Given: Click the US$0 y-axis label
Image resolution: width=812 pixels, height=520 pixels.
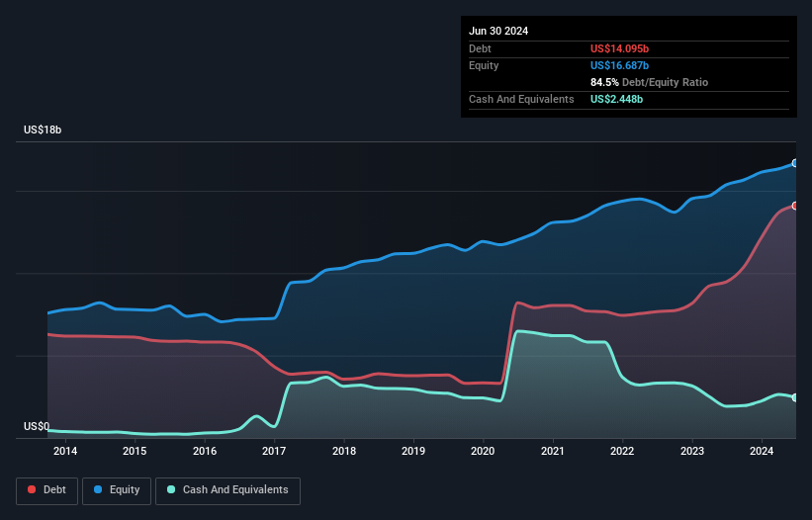Looking at the screenshot, I should pos(37,426).
